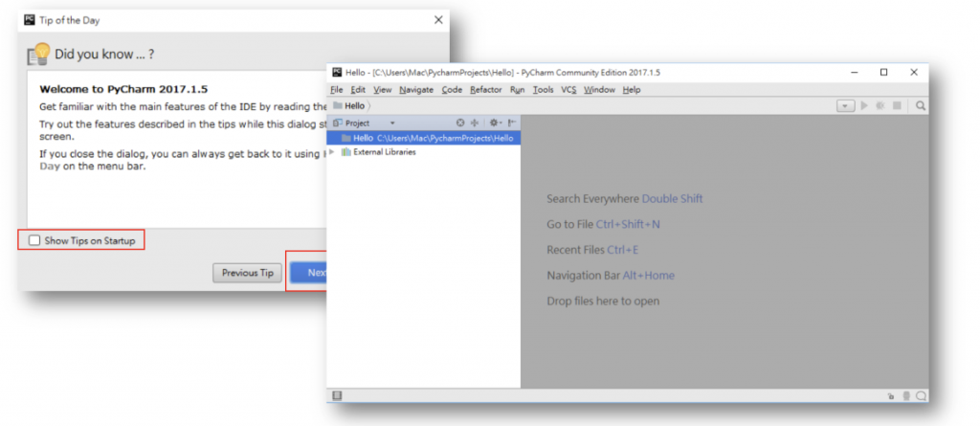Click 'Did you know ... ?' heading text
Screen dimensions: 980x426
pyautogui.click(x=104, y=55)
